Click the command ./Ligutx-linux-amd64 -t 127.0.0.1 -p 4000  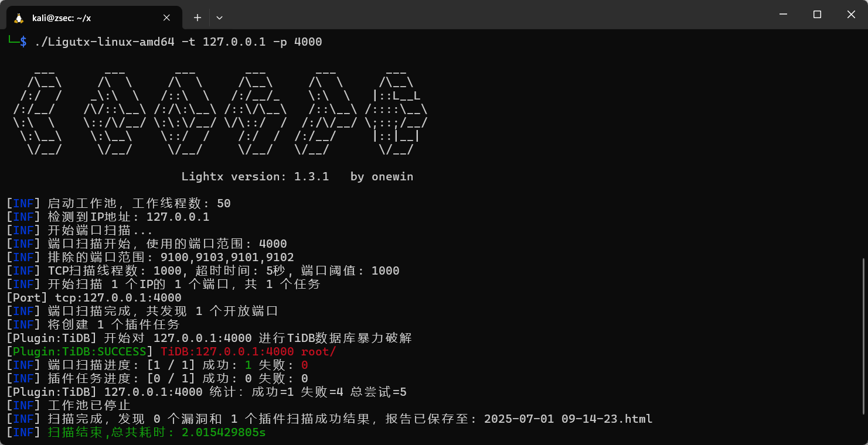(x=179, y=42)
